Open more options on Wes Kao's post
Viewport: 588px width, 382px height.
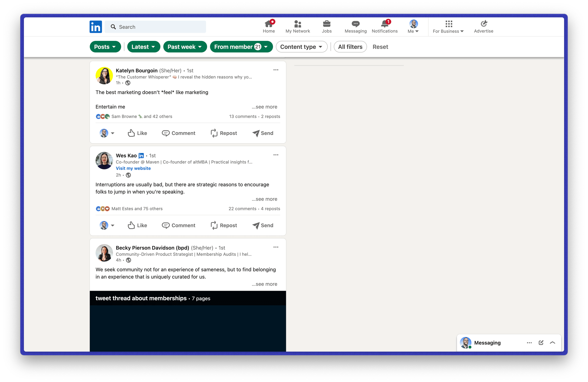click(x=276, y=155)
